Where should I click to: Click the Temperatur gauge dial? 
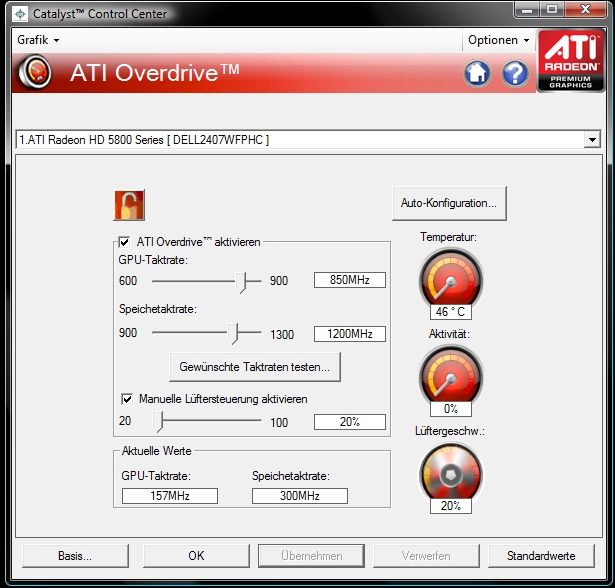[x=451, y=280]
